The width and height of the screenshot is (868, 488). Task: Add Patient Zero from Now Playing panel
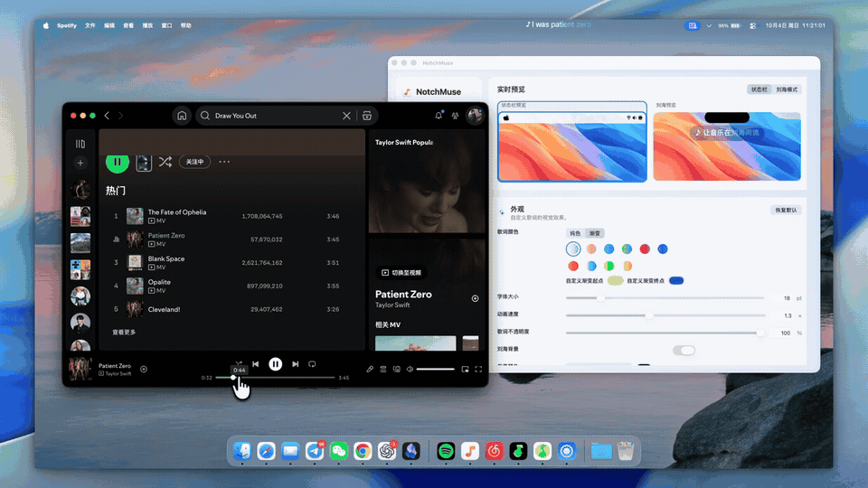(x=475, y=298)
